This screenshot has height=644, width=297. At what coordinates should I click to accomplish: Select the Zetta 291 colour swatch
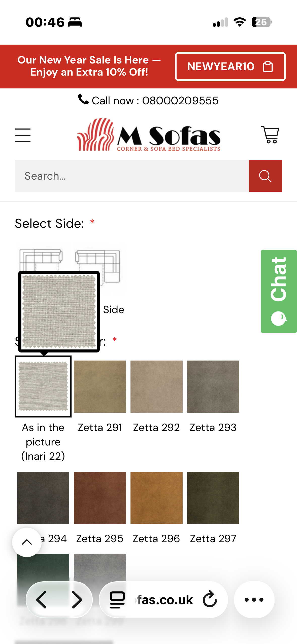pos(100,387)
